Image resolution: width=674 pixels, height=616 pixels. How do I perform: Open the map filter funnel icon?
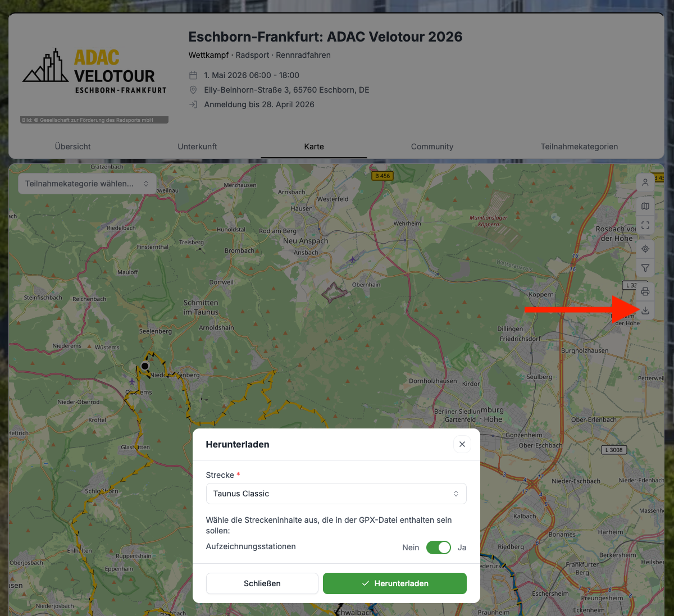click(645, 268)
